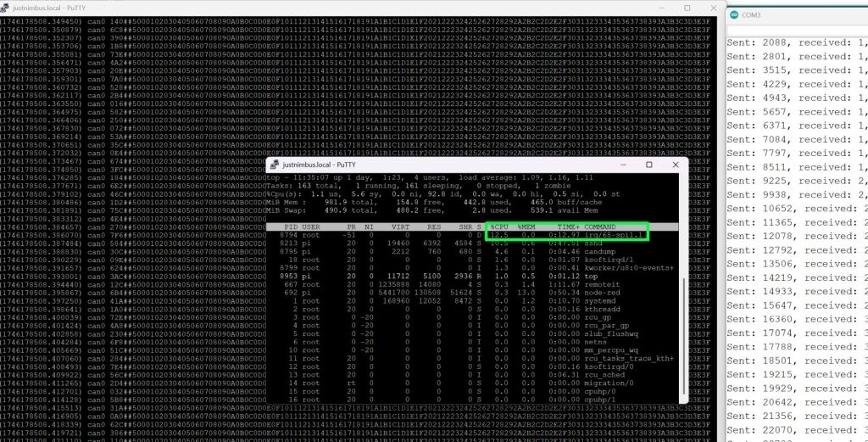Screen dimensions: 868x442
Task: Open the system menu icon of the front PuTTY window
Action: pos(275,165)
